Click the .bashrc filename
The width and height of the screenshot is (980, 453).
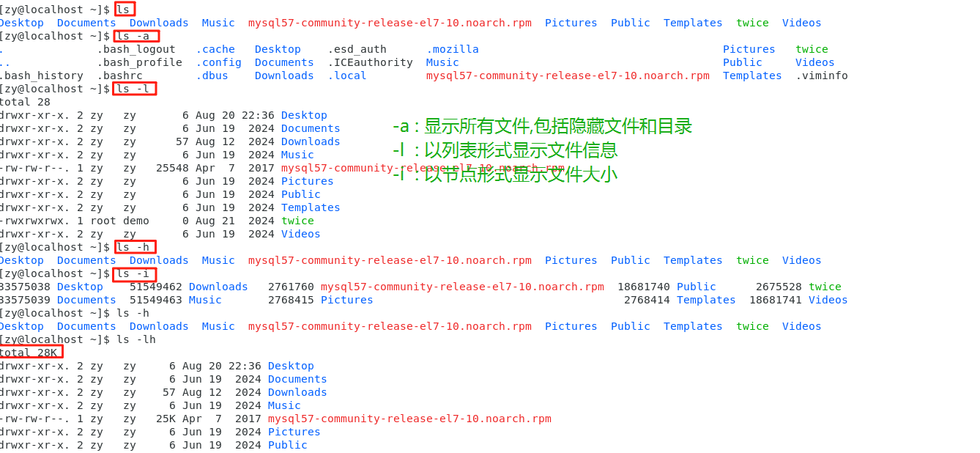(x=119, y=75)
